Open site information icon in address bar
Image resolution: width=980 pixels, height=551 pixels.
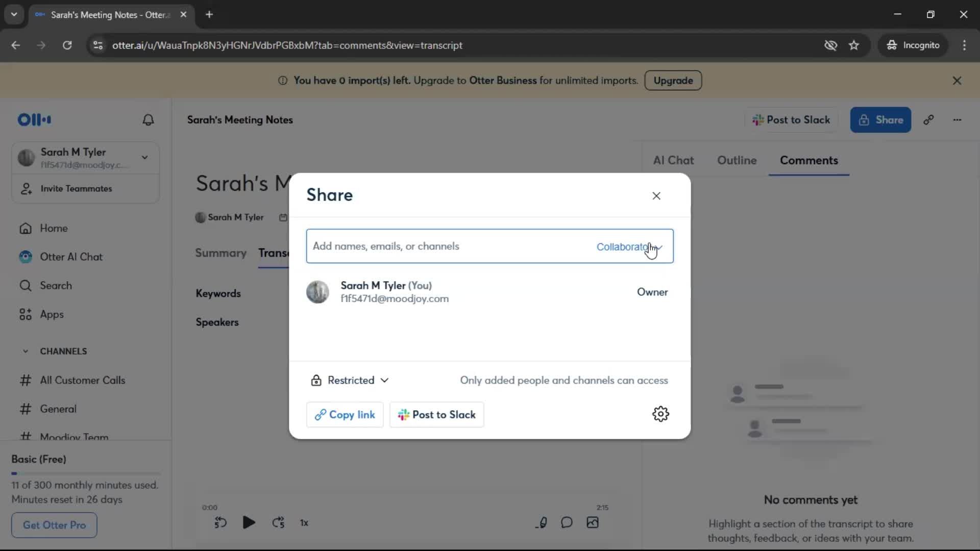pos(97,45)
